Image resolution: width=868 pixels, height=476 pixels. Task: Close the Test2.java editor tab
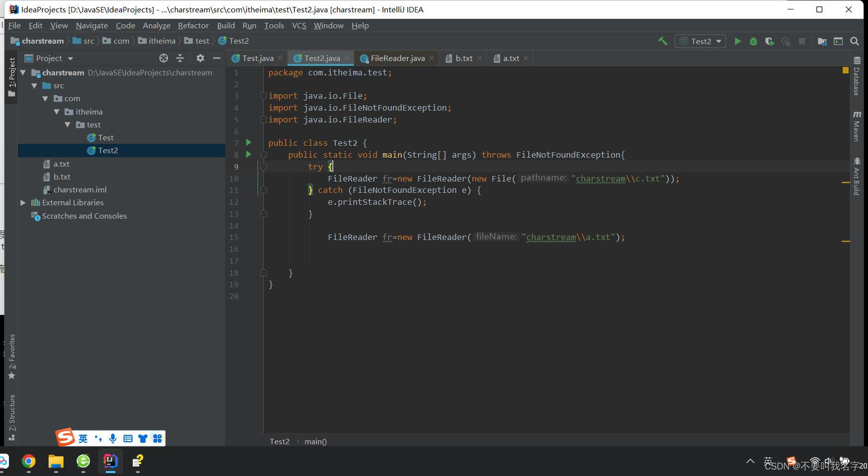[x=347, y=58]
